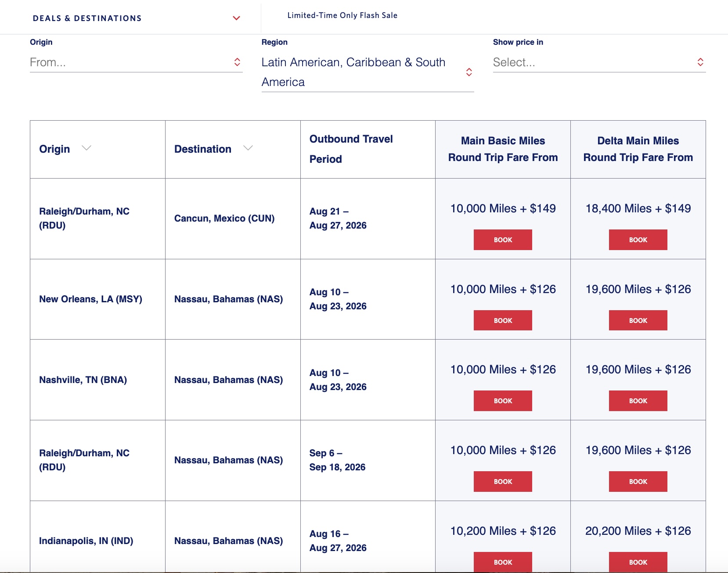Screen dimensions: 728x573
Task: Book Delta Main fare from Indianapolis to Nassau
Action: coord(638,562)
